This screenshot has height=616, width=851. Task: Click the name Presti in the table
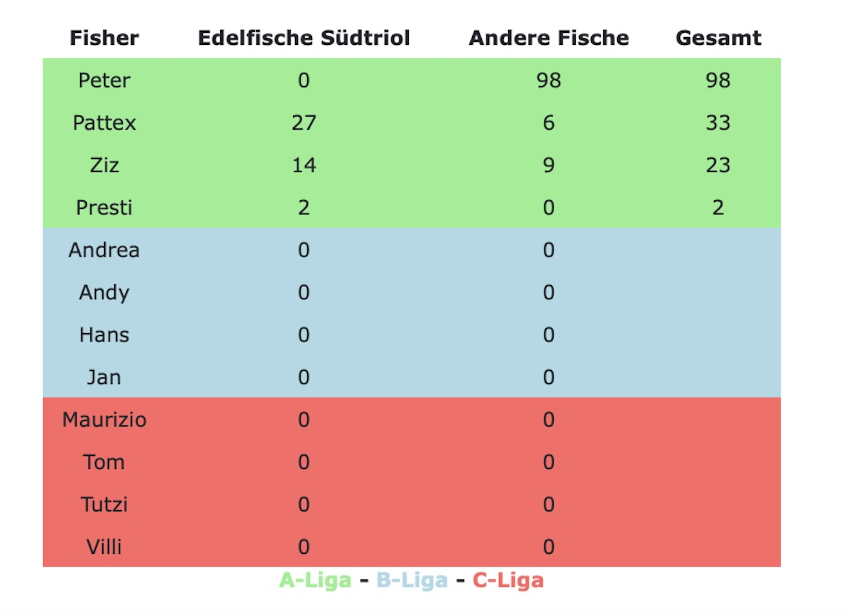pyautogui.click(x=104, y=208)
